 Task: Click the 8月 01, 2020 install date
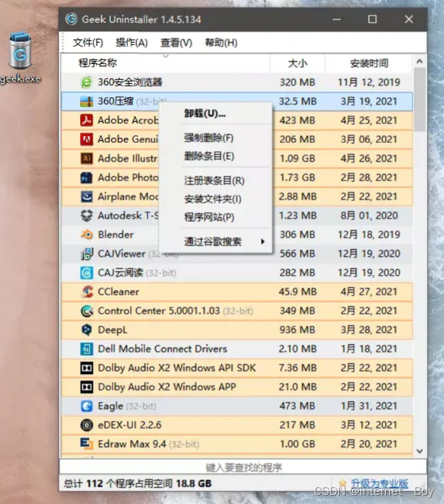click(369, 215)
